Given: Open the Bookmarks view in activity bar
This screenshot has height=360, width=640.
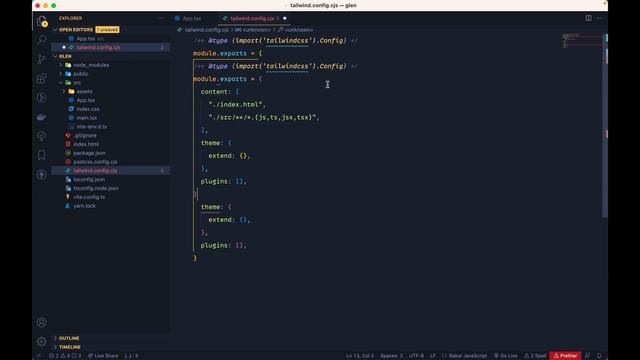Looking at the screenshot, I should click(41, 155).
